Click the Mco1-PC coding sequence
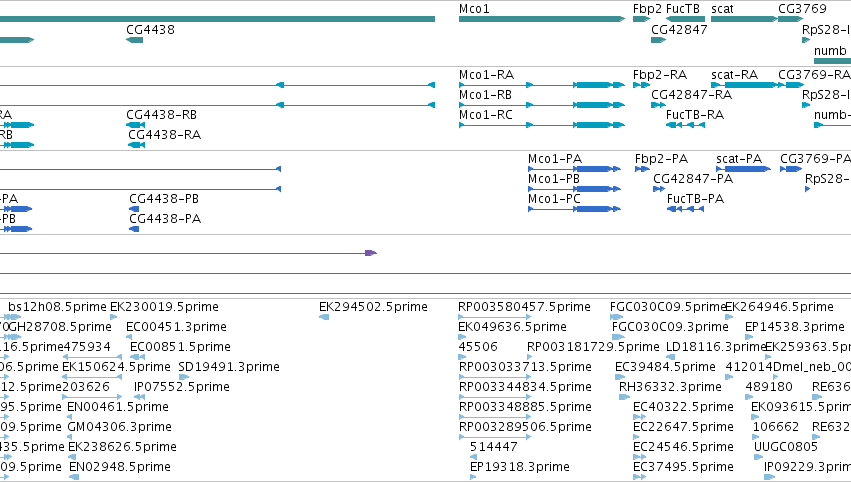Viewport: 851px width, 482px height. coord(574,209)
